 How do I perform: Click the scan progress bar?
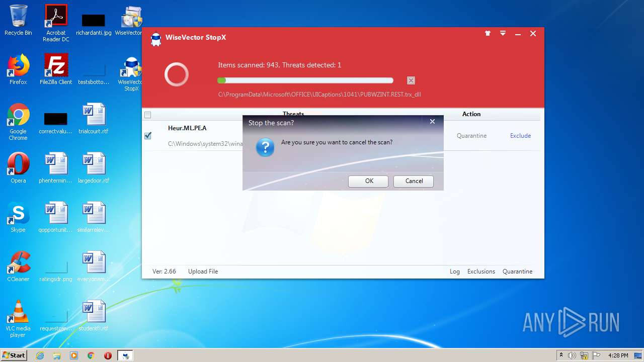point(305,80)
